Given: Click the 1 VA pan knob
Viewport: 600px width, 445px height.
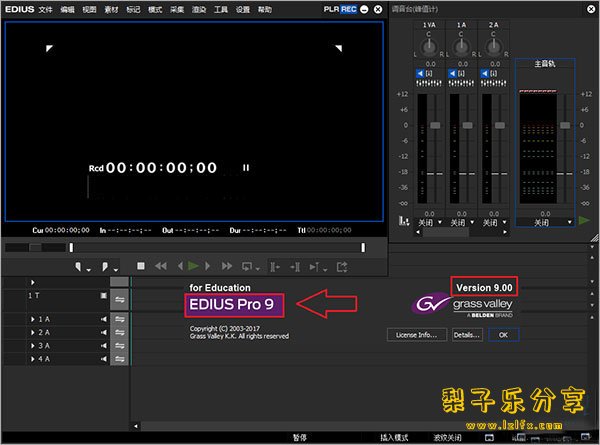Looking at the screenshot, I should (x=429, y=47).
